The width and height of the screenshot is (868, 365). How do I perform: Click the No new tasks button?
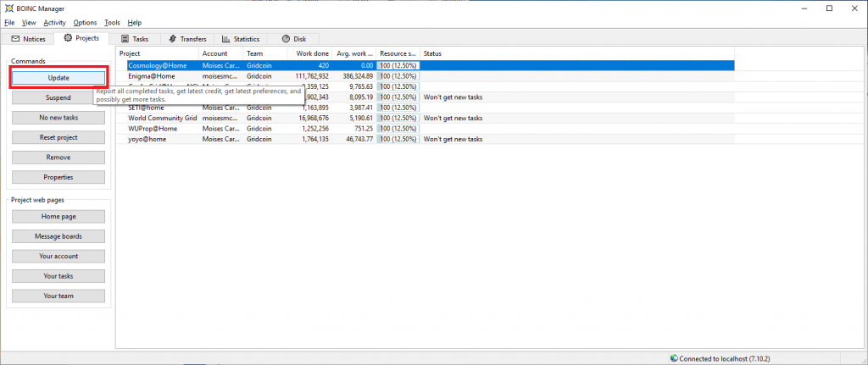tap(58, 118)
